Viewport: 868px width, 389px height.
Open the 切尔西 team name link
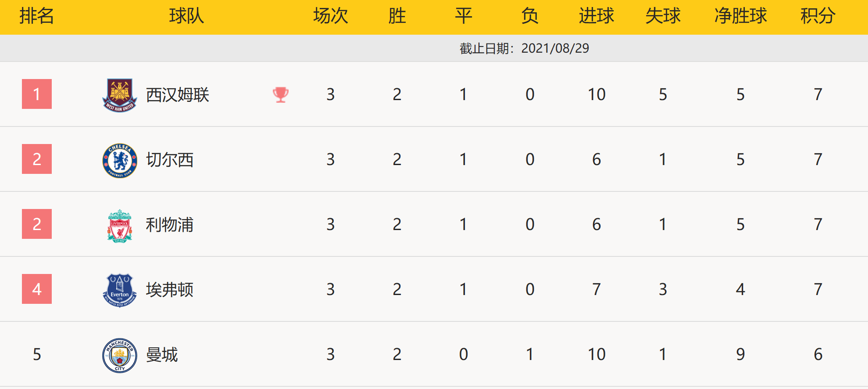click(x=170, y=160)
